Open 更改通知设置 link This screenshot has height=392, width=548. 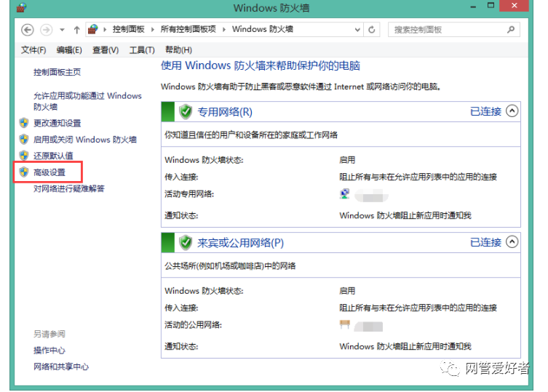(57, 124)
